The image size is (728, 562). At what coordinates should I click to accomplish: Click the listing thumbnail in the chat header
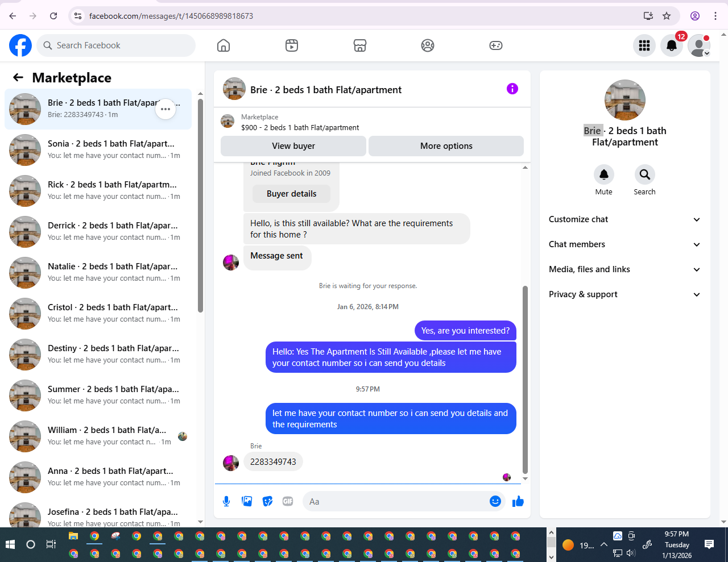point(234,89)
